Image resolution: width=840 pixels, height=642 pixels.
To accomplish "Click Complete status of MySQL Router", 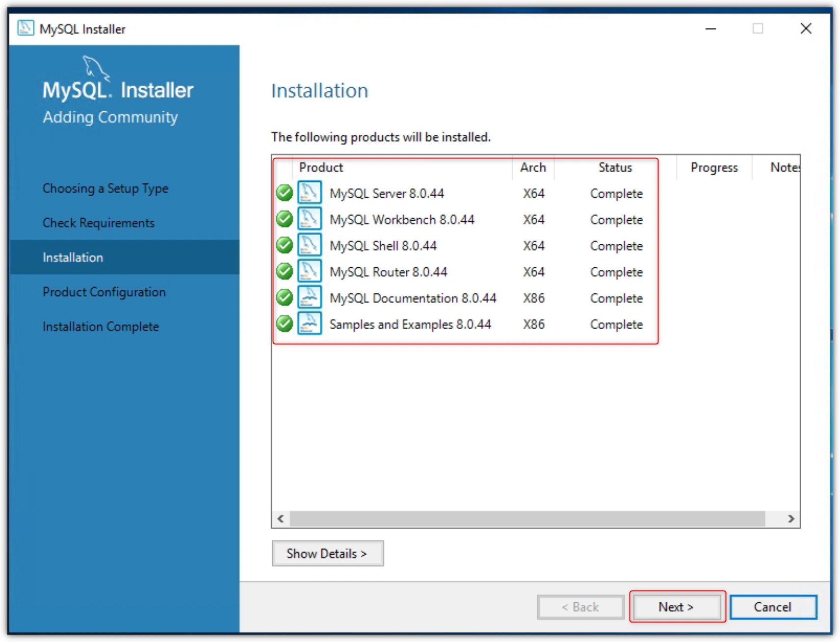I will 616,272.
